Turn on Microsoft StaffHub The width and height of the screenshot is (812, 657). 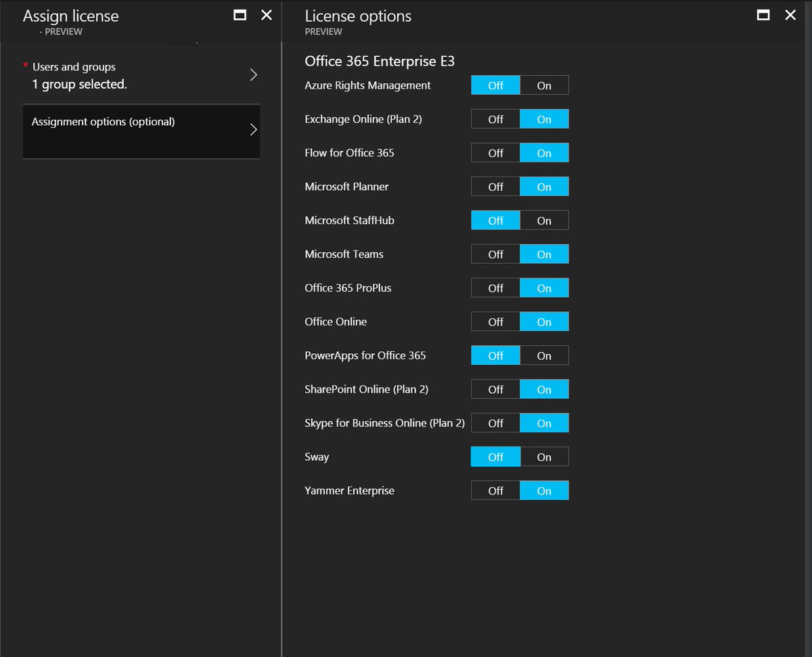click(x=545, y=221)
